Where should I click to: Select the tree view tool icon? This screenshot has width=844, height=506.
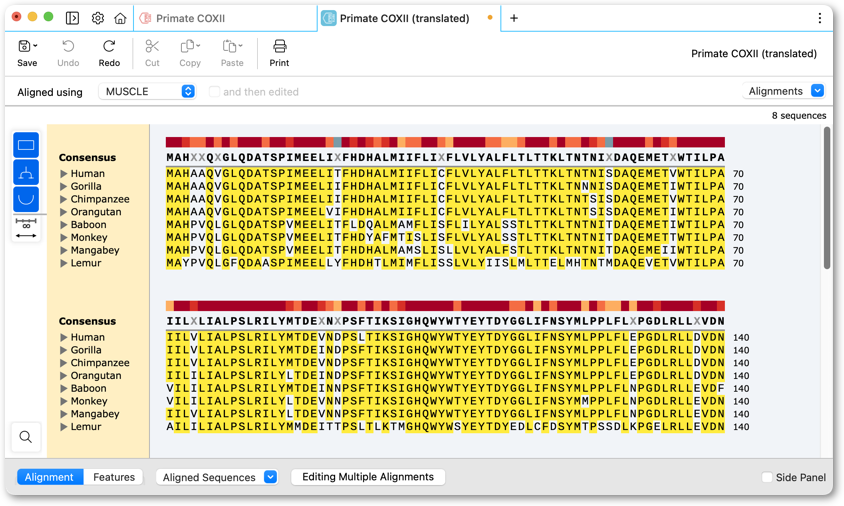click(26, 172)
